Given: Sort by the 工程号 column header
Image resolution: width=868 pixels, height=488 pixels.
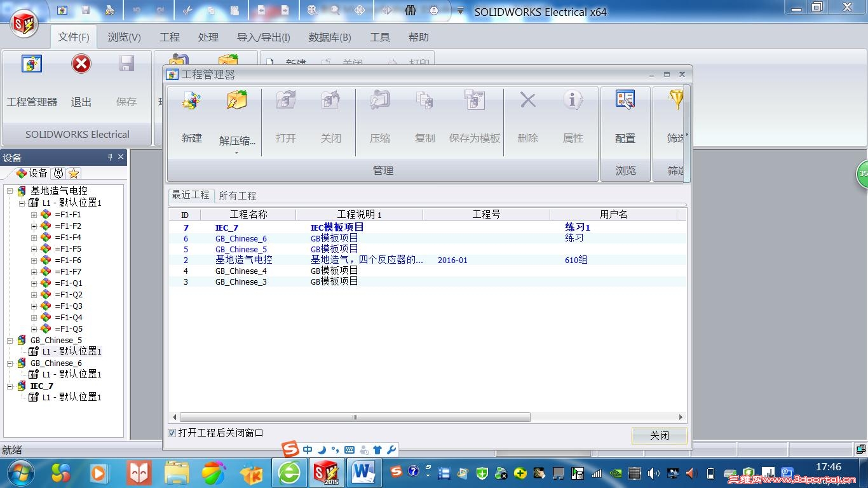Looking at the screenshot, I should (x=486, y=215).
